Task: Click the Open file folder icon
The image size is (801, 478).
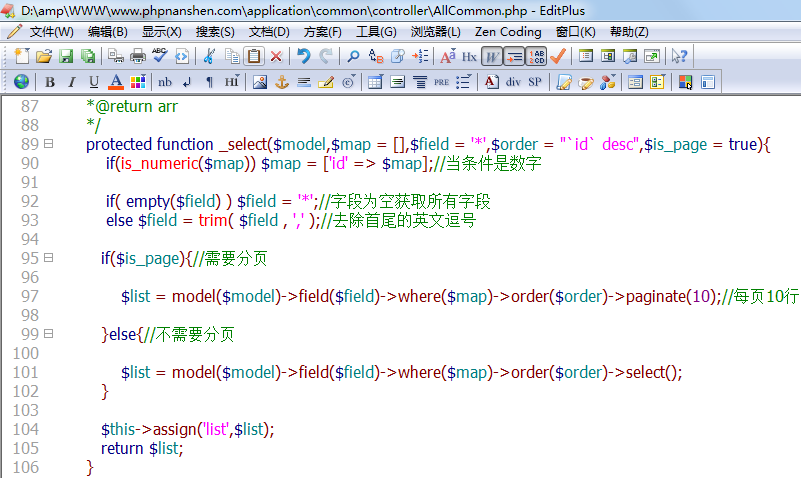Action: click(x=44, y=56)
